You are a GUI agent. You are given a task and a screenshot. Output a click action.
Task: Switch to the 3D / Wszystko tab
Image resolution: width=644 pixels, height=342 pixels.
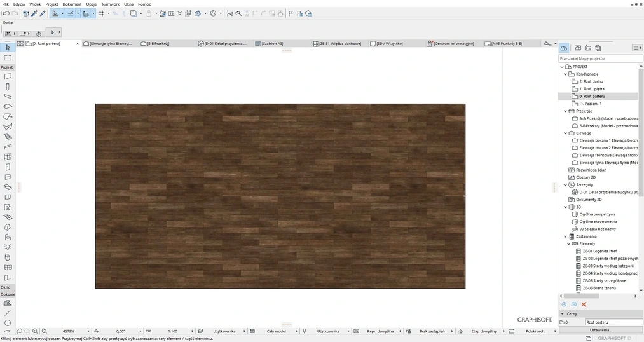click(396, 43)
